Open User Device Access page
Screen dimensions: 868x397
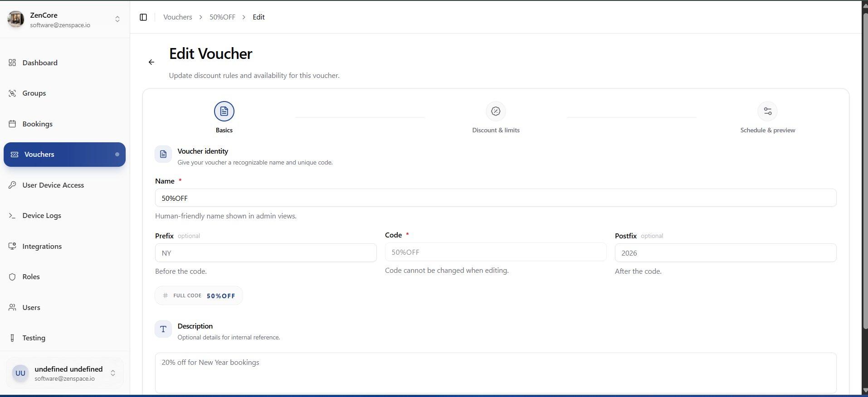tap(65, 185)
